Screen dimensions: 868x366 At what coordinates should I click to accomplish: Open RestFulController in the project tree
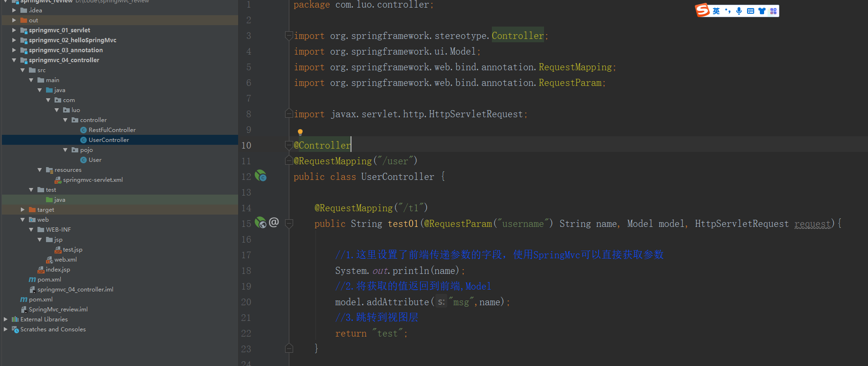tap(112, 130)
